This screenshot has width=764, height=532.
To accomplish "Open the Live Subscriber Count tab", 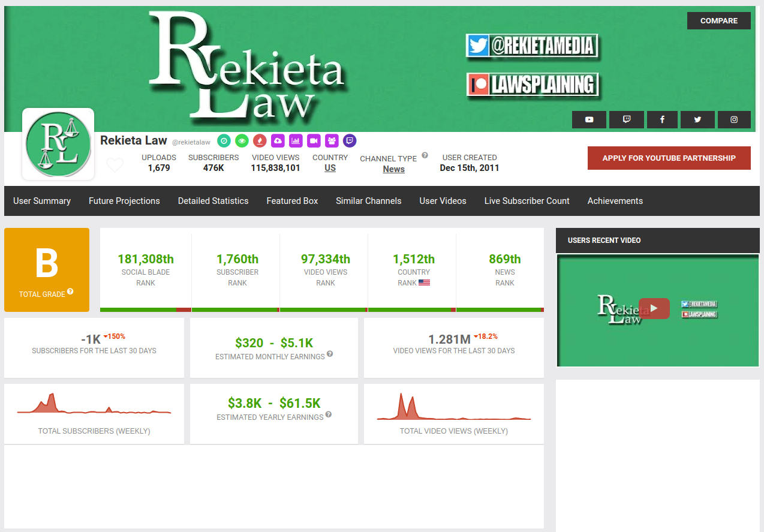I will click(527, 201).
